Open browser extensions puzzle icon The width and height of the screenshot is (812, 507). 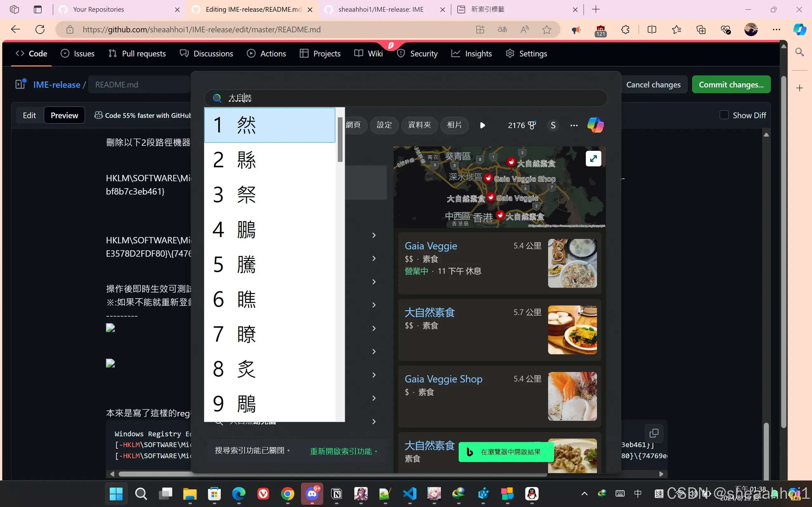[x=625, y=29]
